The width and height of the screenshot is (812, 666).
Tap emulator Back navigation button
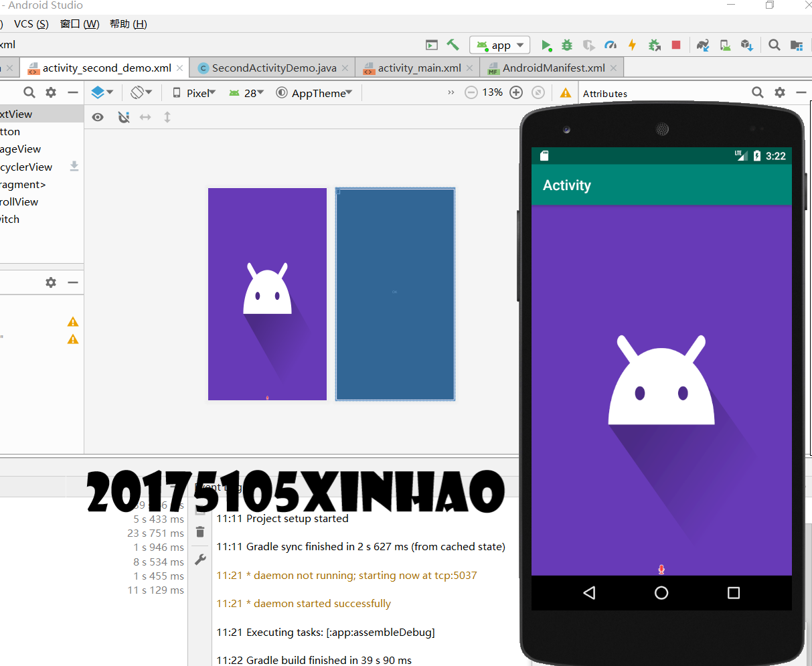coord(589,592)
